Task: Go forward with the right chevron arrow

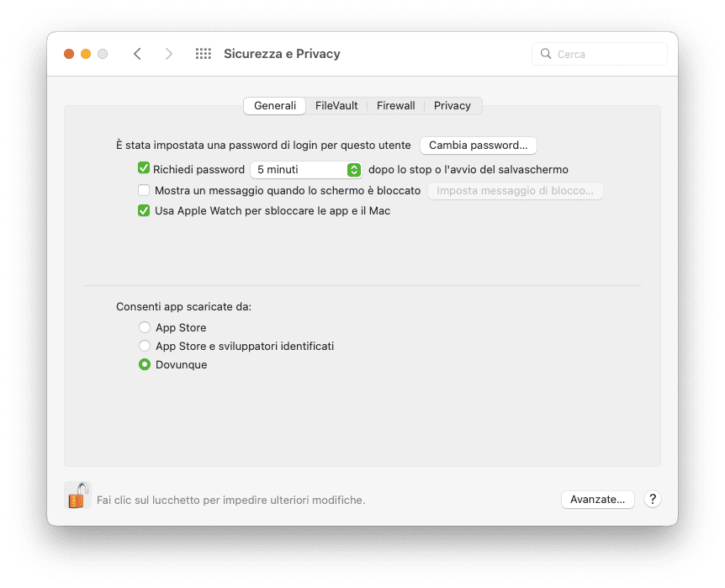Action: [x=169, y=54]
